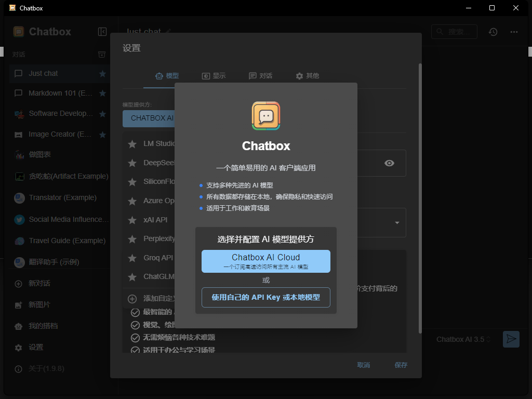532x399 pixels.
Task: Click the star beside xAI API
Action: click(x=132, y=220)
